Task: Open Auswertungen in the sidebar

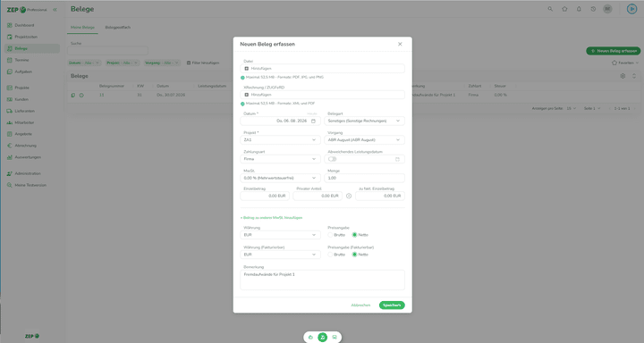Action: point(28,157)
